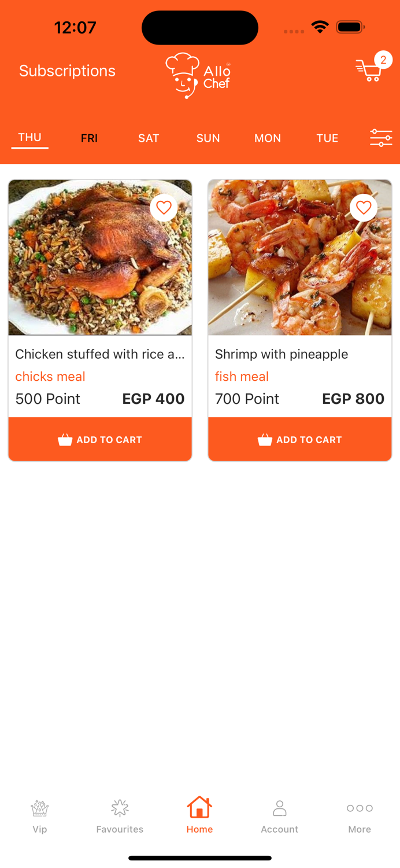Open the FRI day tab
400x868 pixels.
(x=89, y=138)
